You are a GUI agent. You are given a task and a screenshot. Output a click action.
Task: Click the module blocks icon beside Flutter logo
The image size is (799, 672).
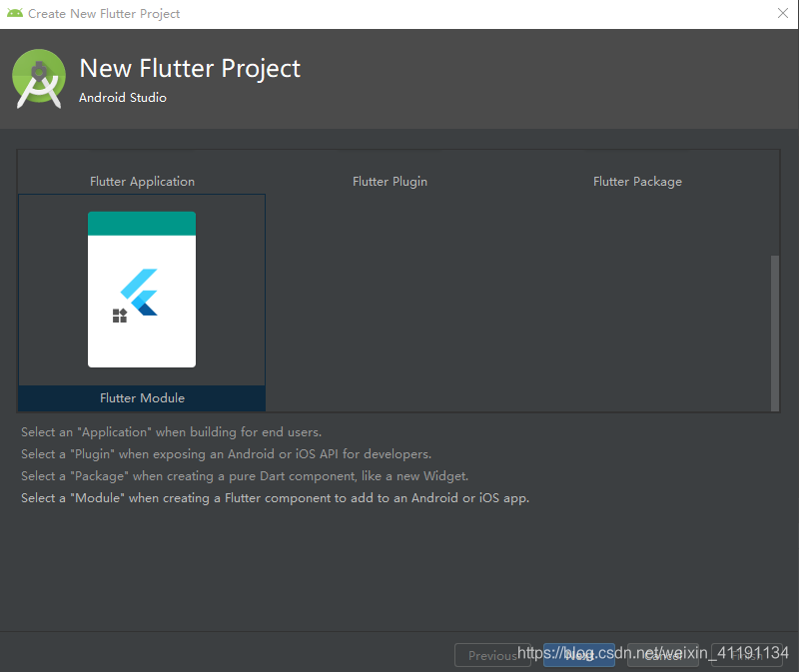coord(120,316)
